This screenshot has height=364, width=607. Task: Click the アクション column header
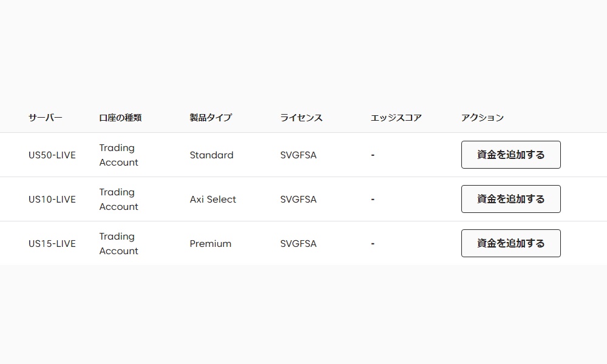[483, 118]
